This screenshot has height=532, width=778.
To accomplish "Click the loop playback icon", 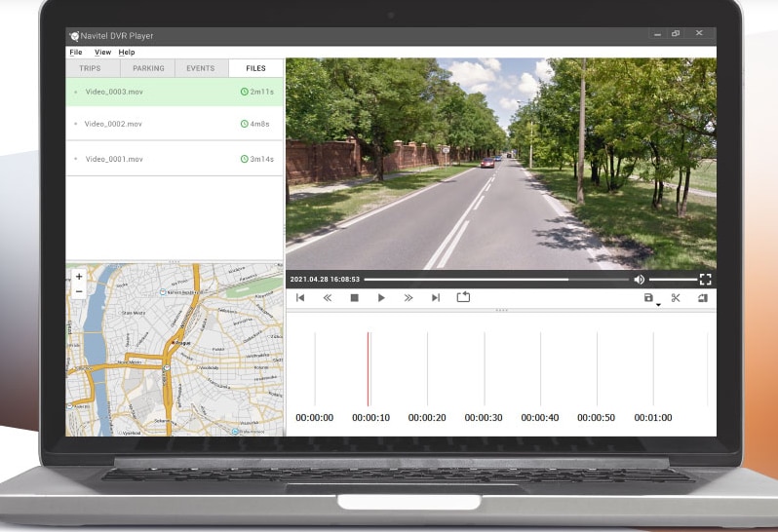I will coord(463,297).
